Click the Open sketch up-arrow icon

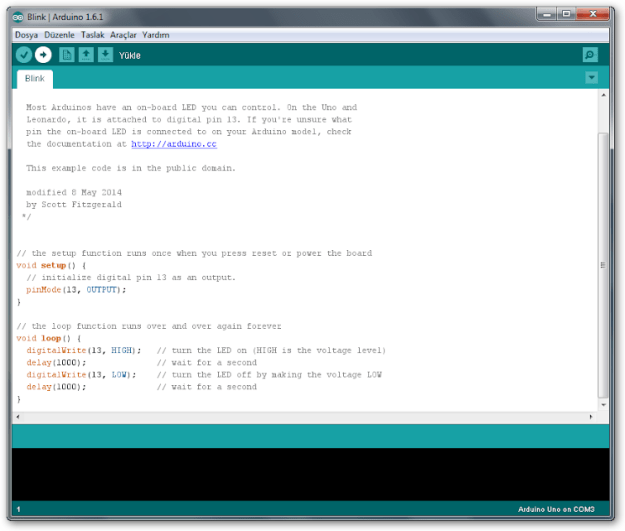[86, 54]
